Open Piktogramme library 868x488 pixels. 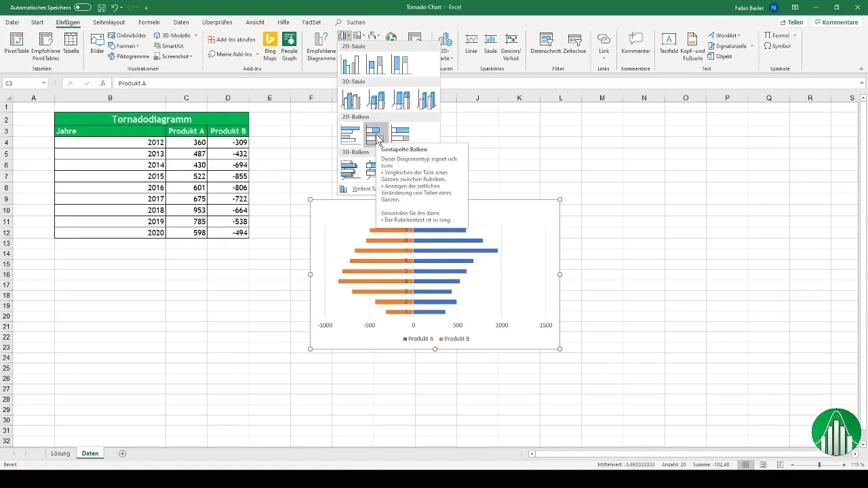click(129, 56)
